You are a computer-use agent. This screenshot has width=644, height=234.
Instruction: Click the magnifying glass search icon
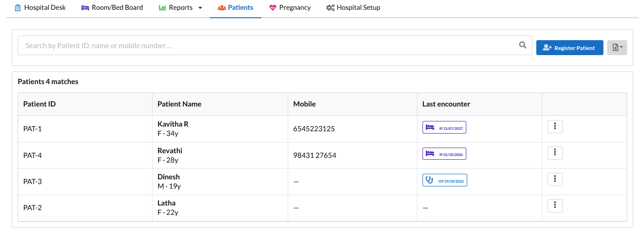[x=522, y=45]
